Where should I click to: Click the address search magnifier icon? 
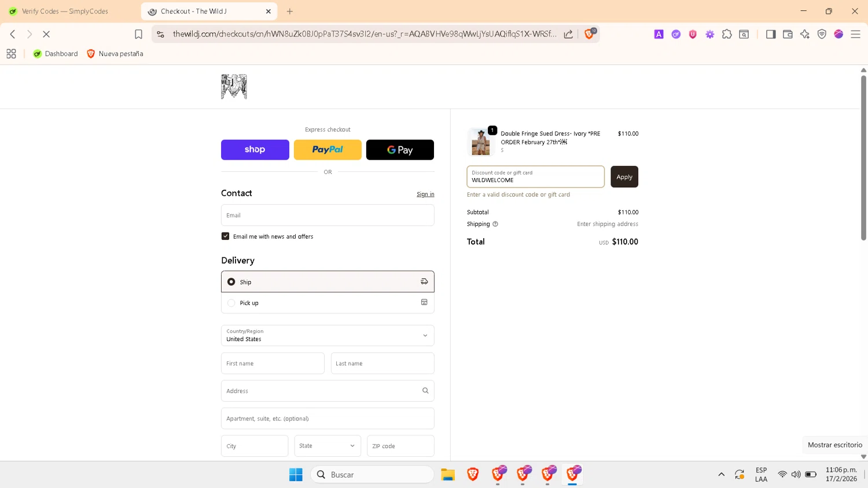tap(425, 391)
